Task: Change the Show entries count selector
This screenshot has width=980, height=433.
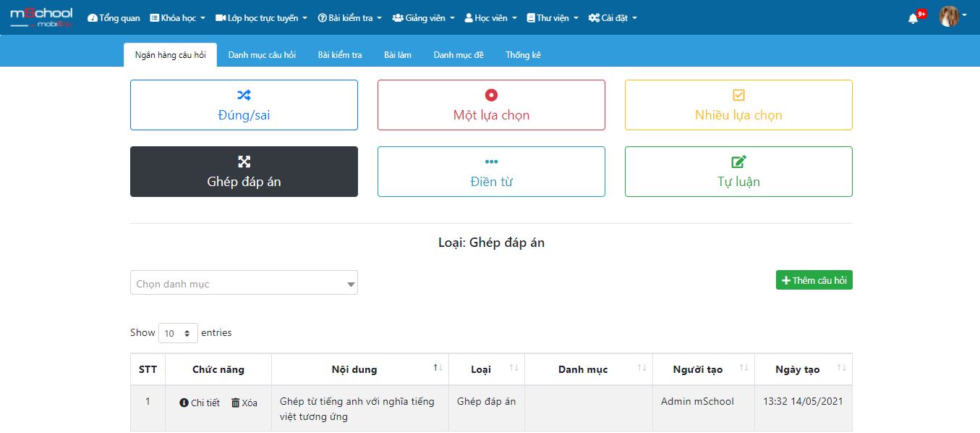Action: tap(178, 333)
